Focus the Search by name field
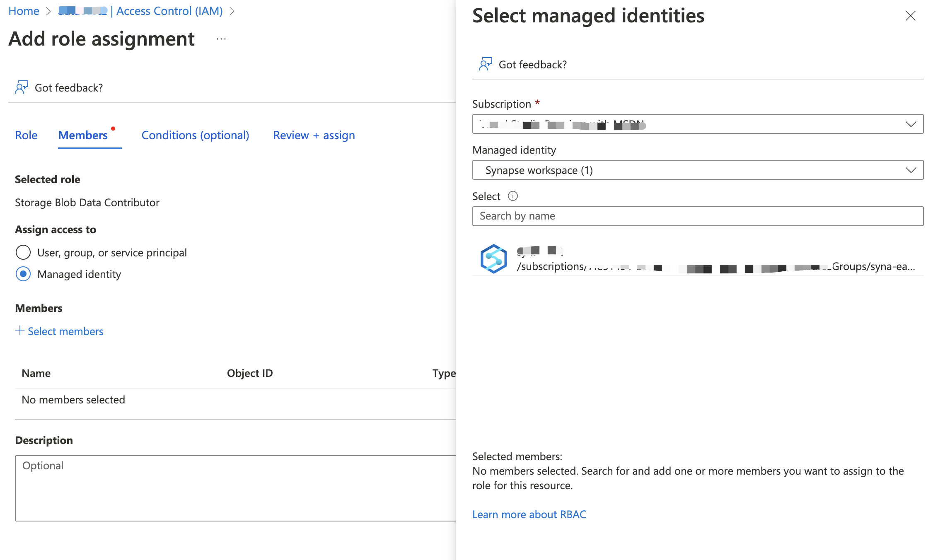Image resolution: width=933 pixels, height=560 pixels. click(x=698, y=216)
